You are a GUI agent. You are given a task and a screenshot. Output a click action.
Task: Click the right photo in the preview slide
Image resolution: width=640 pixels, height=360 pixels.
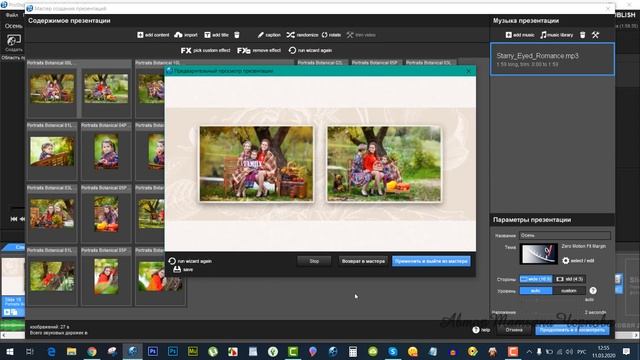tap(384, 164)
